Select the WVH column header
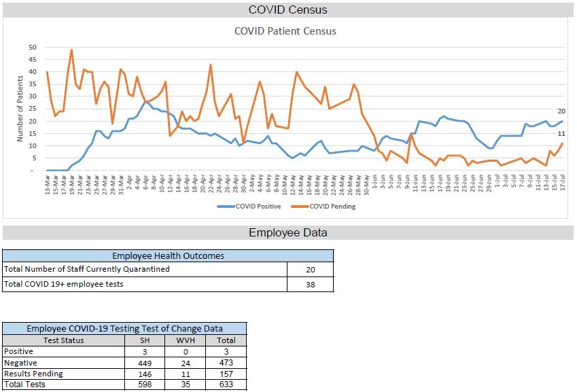This screenshot has height=392, width=577. click(185, 340)
